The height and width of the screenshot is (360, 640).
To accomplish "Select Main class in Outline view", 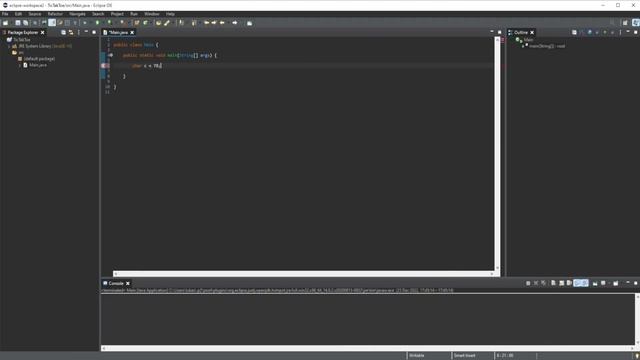I will point(529,40).
